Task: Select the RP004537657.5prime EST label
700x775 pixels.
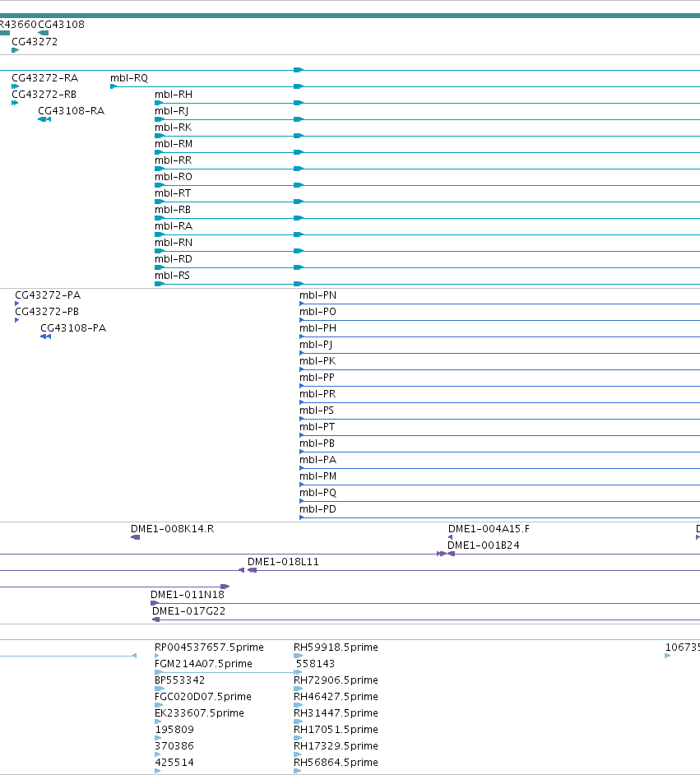Action: [x=209, y=647]
